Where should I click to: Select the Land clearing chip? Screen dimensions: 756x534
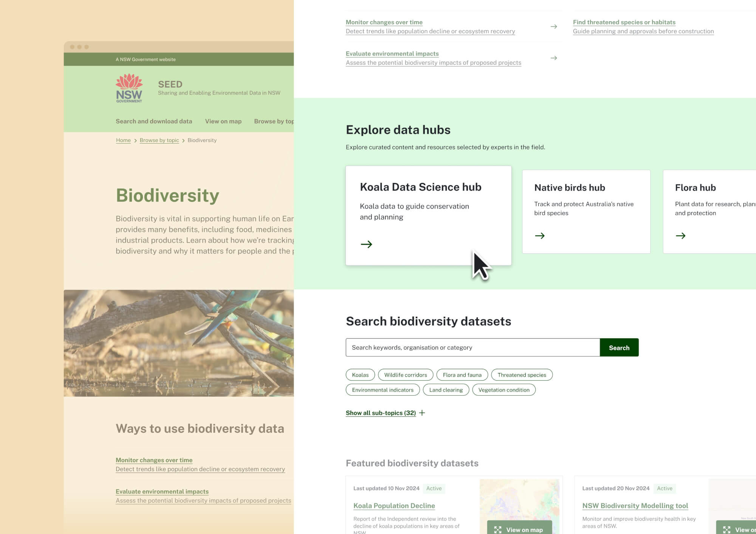click(x=446, y=390)
